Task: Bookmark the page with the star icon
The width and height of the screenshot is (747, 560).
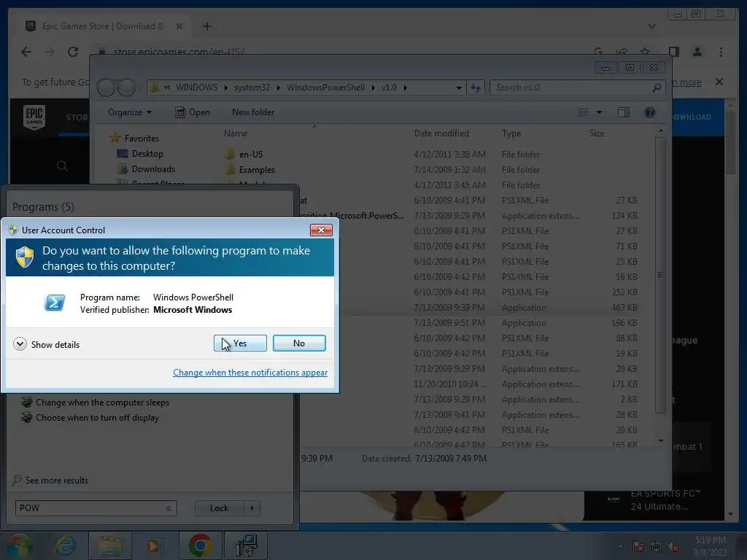Action: (645, 52)
